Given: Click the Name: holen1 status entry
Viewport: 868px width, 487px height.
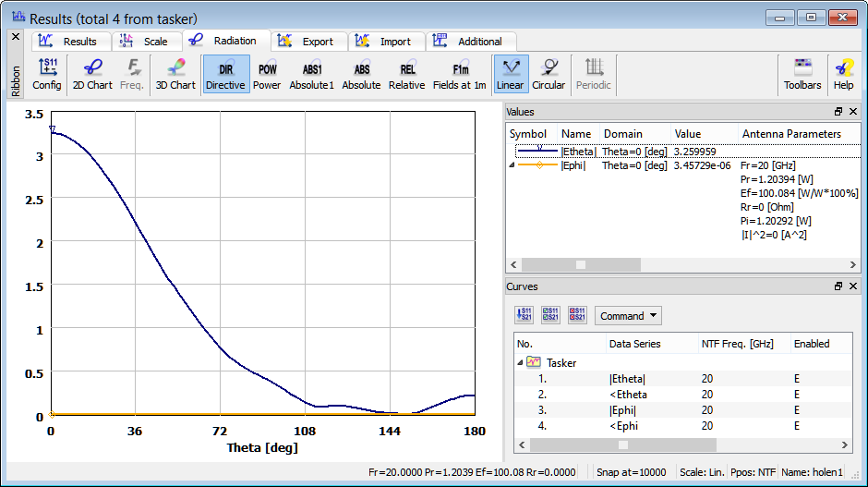Looking at the screenshot, I should pyautogui.click(x=812, y=472).
